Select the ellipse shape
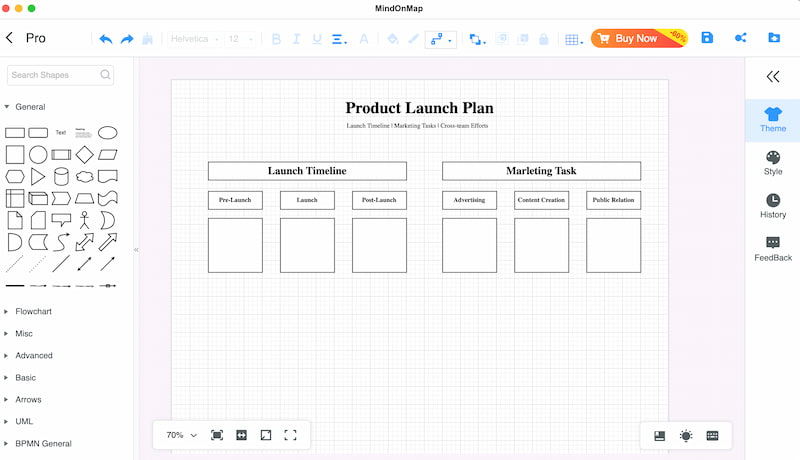800x460 pixels. [108, 133]
